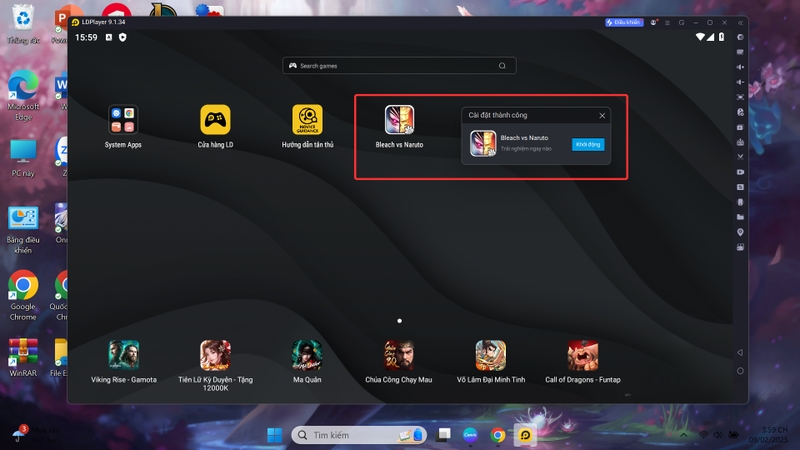This screenshot has width=800, height=450.
Task: Open Chúa Công Chạy Mau game
Action: coord(399,355)
